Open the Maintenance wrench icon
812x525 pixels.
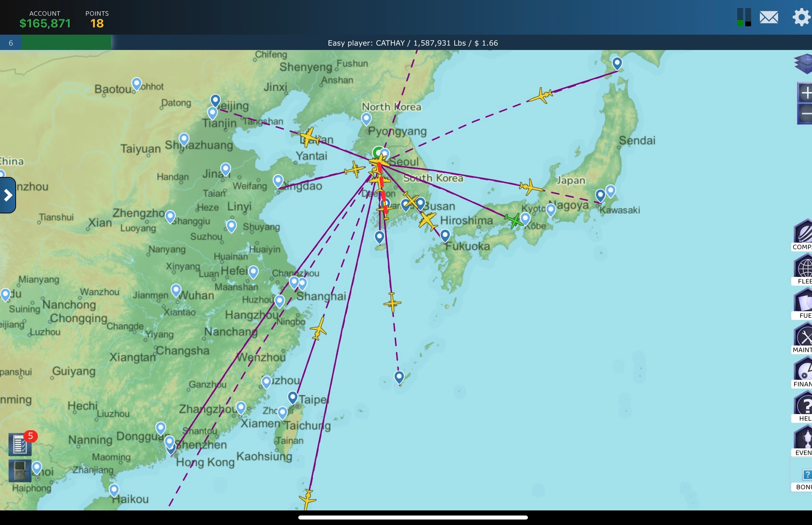(x=803, y=337)
